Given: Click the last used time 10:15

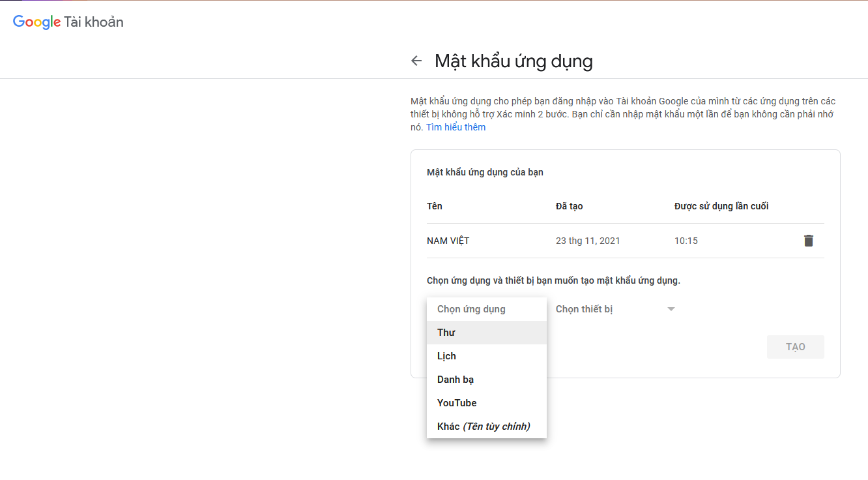Looking at the screenshot, I should coord(686,241).
